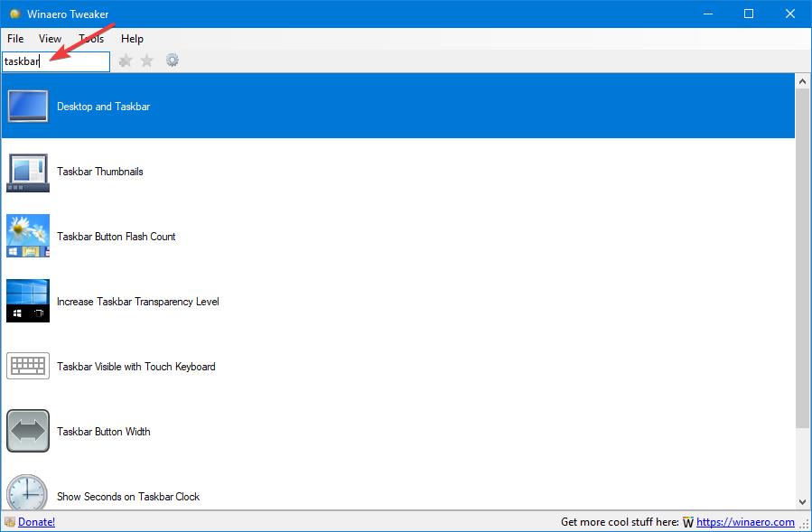Click the vertical scrollbar thumb
The width and height of the screenshot is (812, 532).
pos(802,258)
